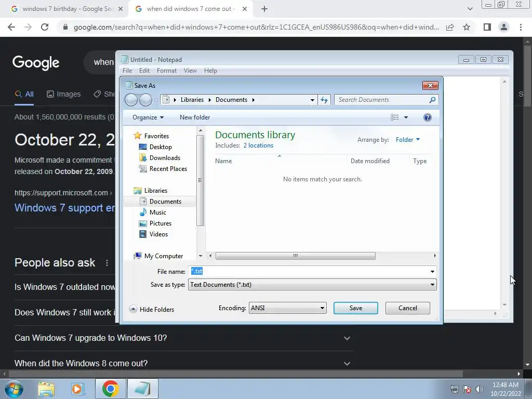This screenshot has width=532, height=399.
Task: Open Windows Start orb
Action: [x=14, y=389]
